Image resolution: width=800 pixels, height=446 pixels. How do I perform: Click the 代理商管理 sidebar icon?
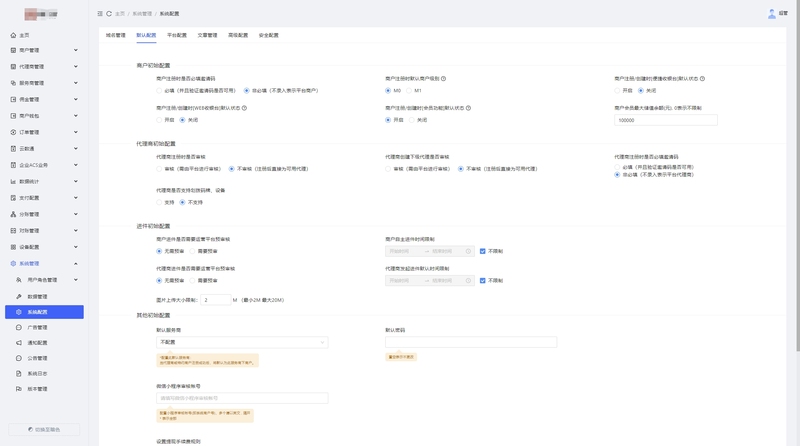[13, 66]
